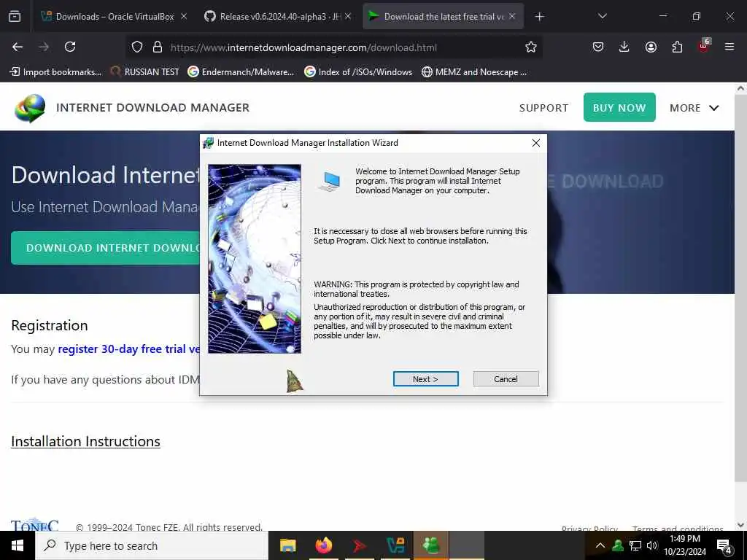The width and height of the screenshot is (747, 560).
Task: Select the Download the latest free trial tab
Action: click(444, 16)
